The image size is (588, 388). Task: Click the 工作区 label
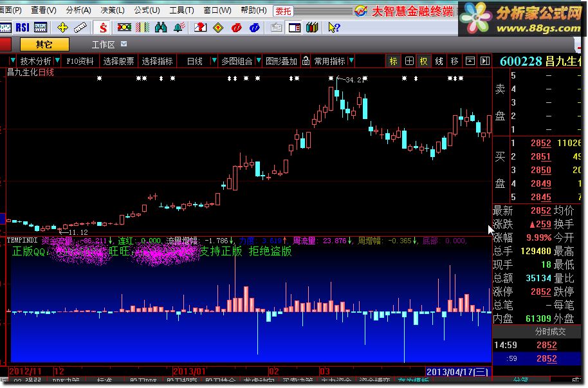click(x=103, y=44)
